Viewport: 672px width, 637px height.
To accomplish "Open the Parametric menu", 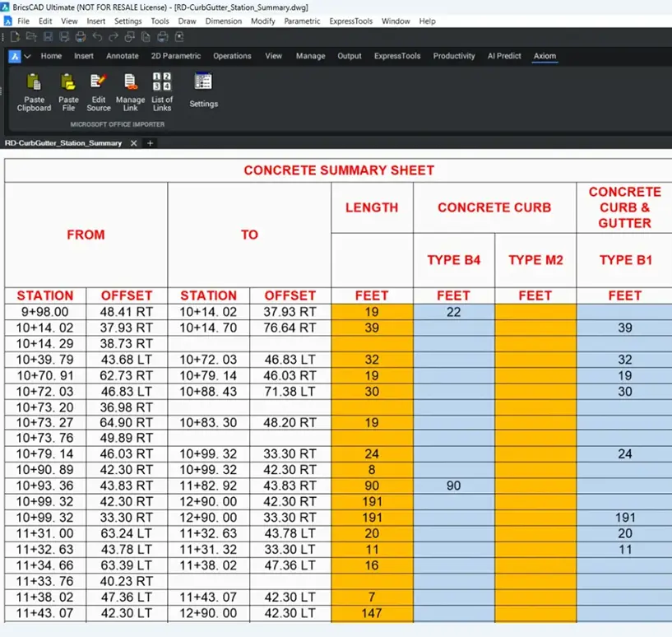I will coord(302,21).
